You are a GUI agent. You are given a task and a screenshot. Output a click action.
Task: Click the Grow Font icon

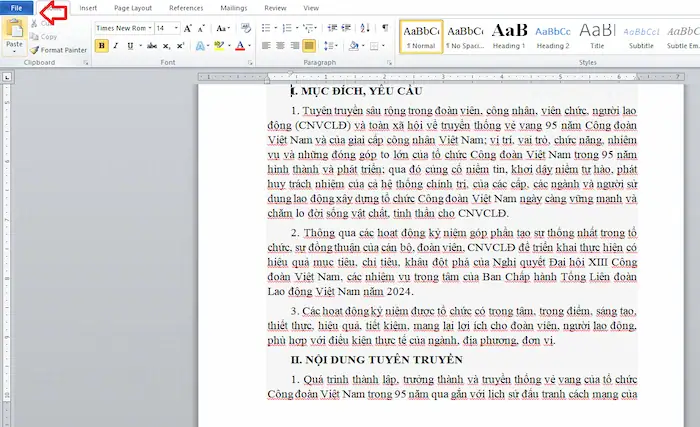pos(187,28)
